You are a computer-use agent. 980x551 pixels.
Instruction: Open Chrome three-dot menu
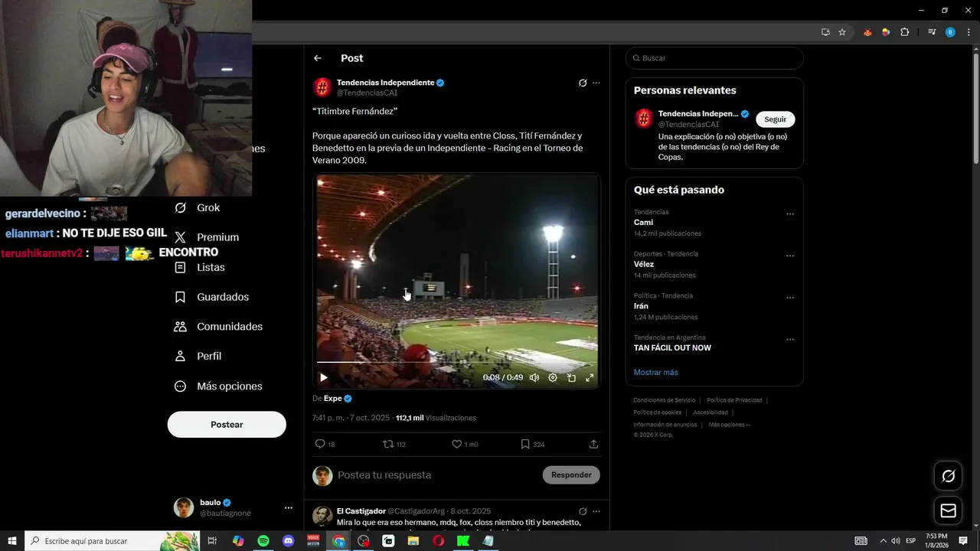[969, 32]
